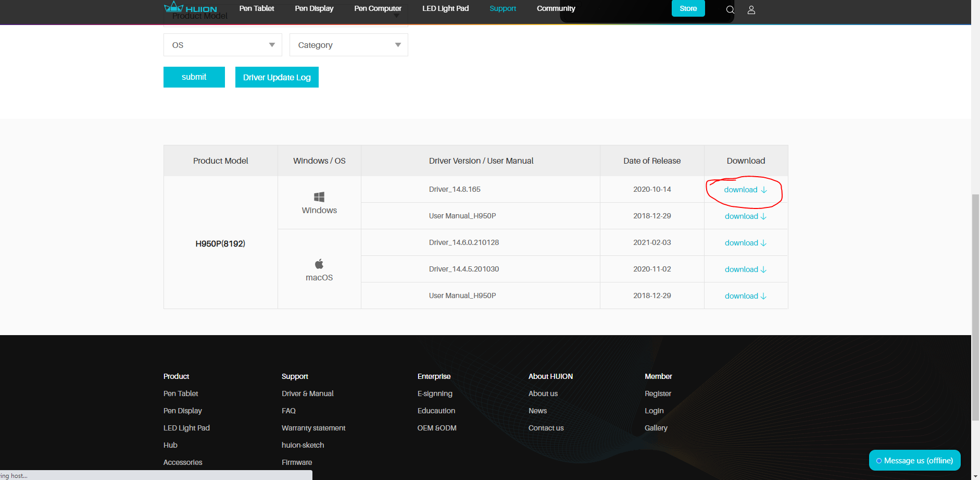Select the Driver_14.8.165 text
The height and width of the screenshot is (480, 980).
coord(455,189)
